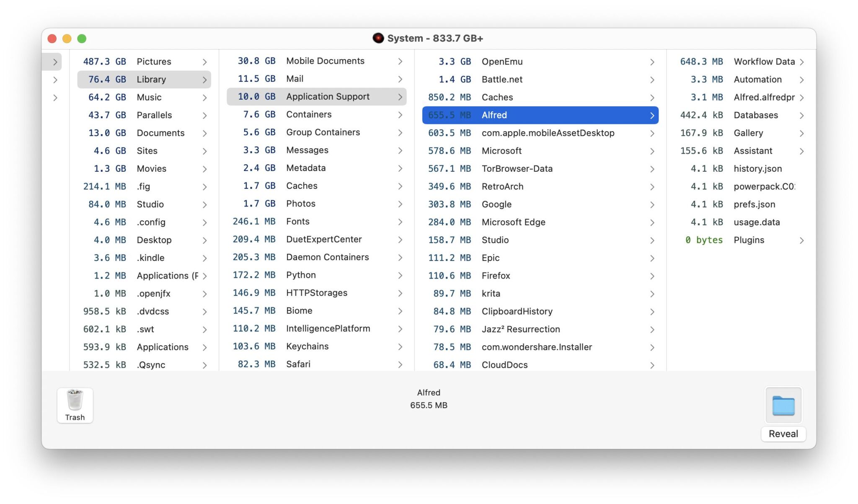Select the .openjfx folder
858x504 pixels.
click(144, 294)
